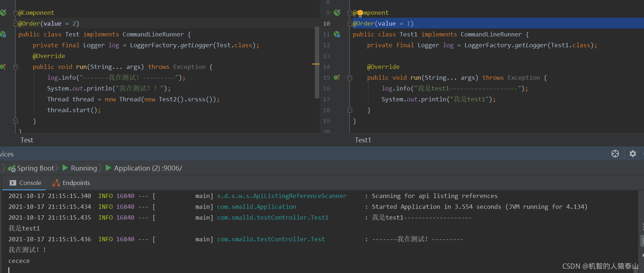Switch to the Endpoints tab

71,183
